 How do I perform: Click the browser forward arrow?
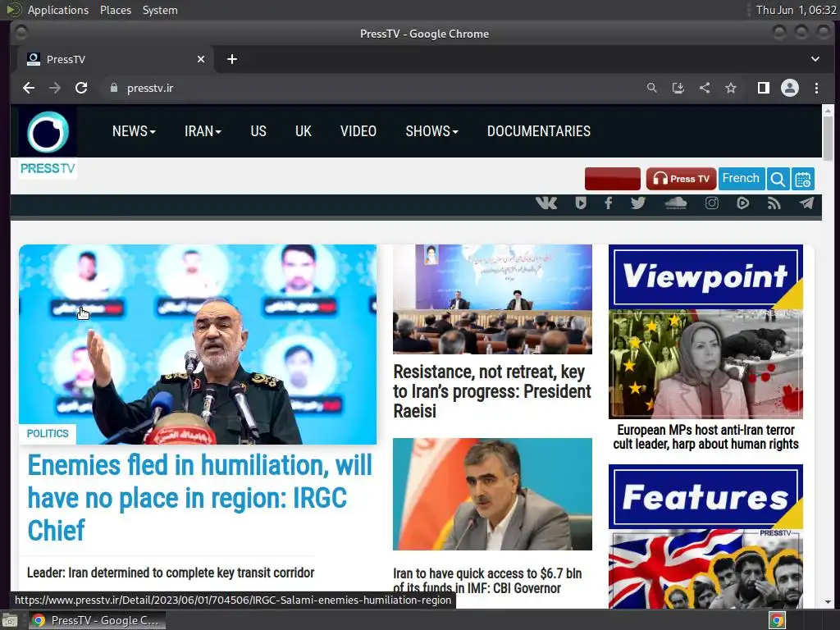click(x=55, y=88)
